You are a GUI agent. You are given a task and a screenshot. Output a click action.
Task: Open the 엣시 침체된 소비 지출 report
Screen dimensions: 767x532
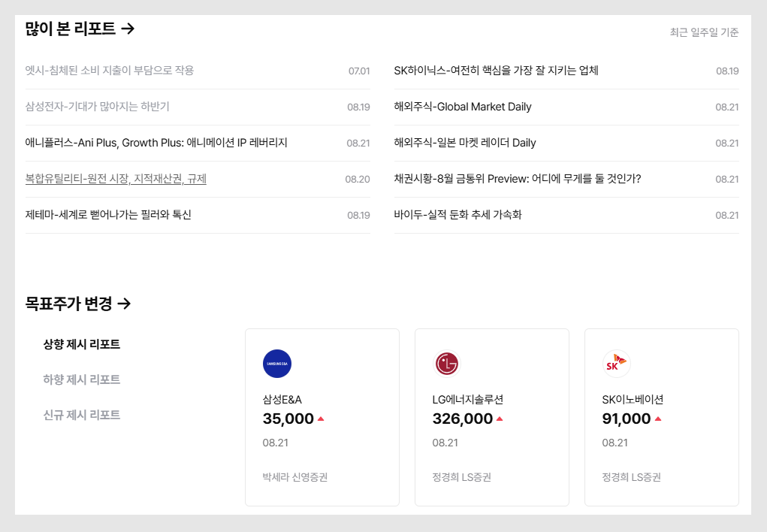[110, 71]
